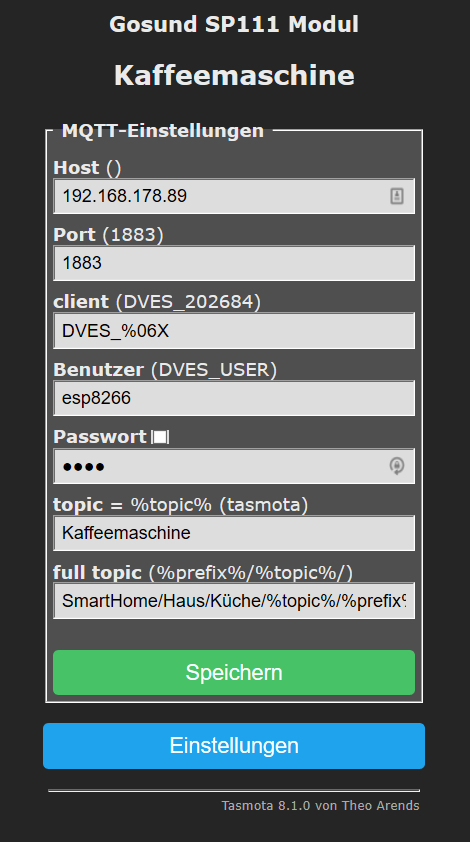The width and height of the screenshot is (470, 842).
Task: Click the Kaffeemaschine device heading
Action: point(234,75)
